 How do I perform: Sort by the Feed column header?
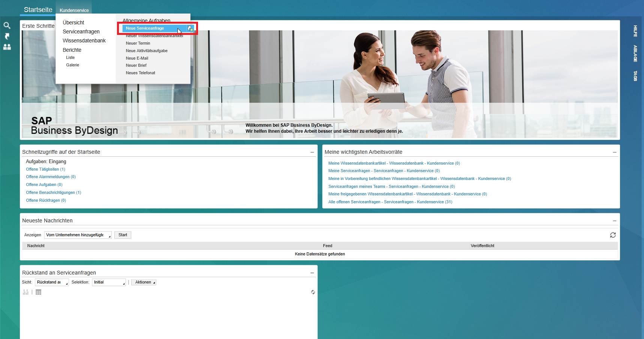click(327, 246)
